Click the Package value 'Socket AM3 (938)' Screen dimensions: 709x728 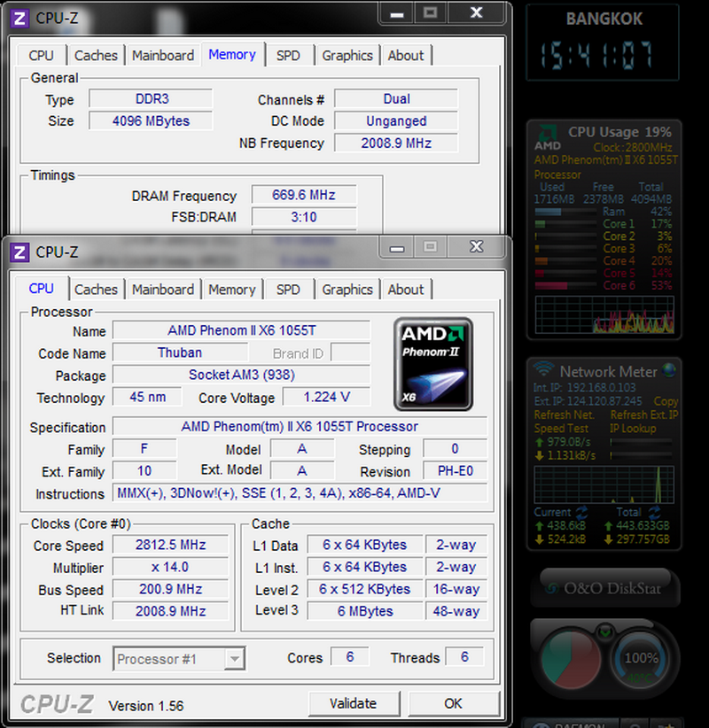(x=242, y=375)
